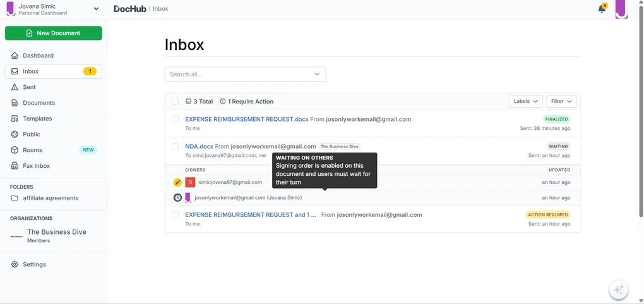Click the Settings gear icon
Screen dimensions: 644x304
coord(15,264)
